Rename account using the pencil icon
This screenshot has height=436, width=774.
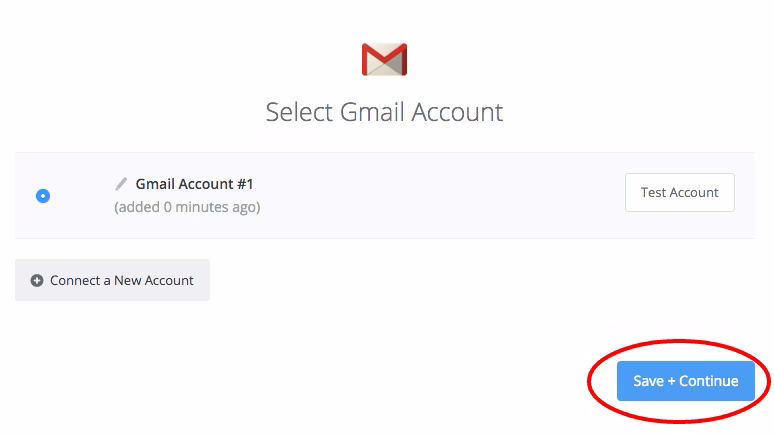pyautogui.click(x=121, y=184)
